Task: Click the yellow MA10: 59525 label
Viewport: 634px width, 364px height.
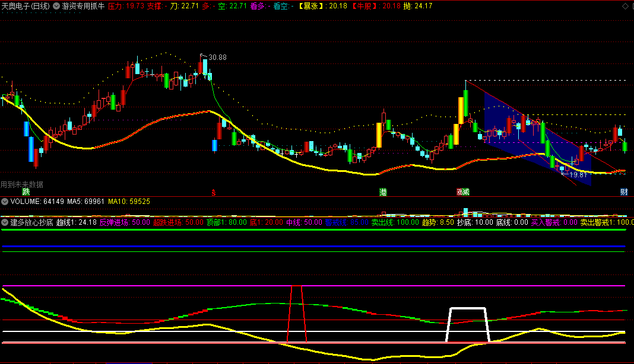Action: 129,201
